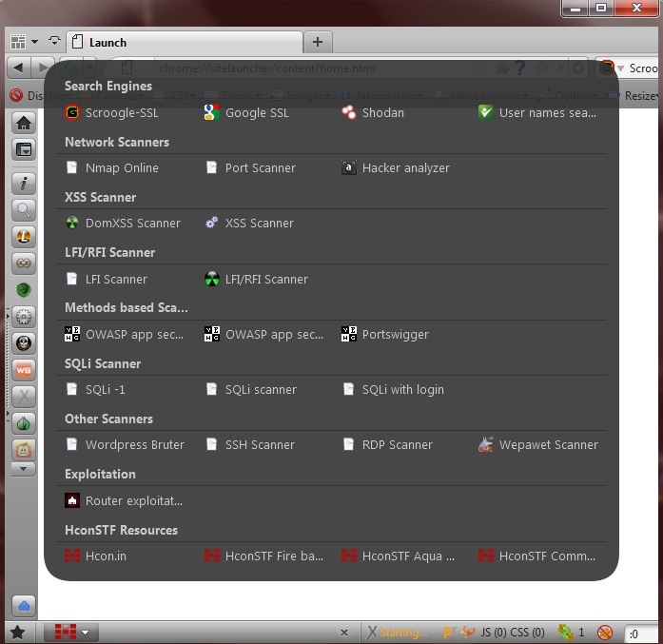The image size is (663, 644).
Task: Open HconSTF Aqua resource
Action: (398, 556)
